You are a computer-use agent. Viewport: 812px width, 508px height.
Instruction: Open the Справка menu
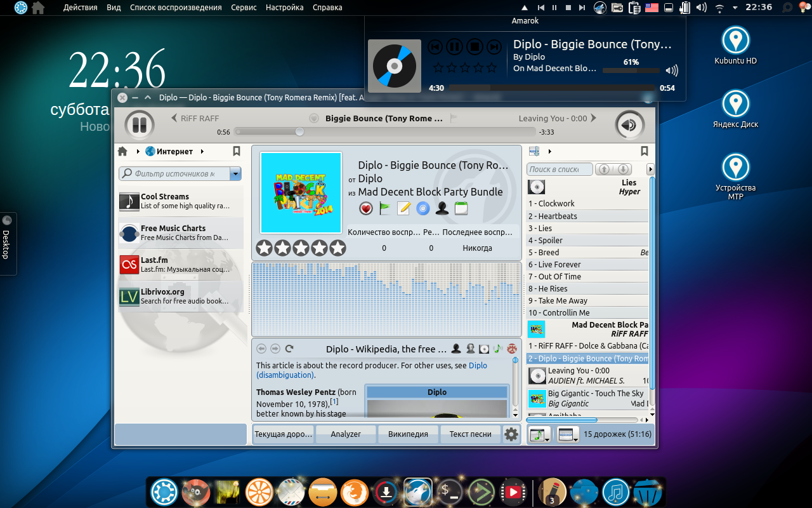327,8
